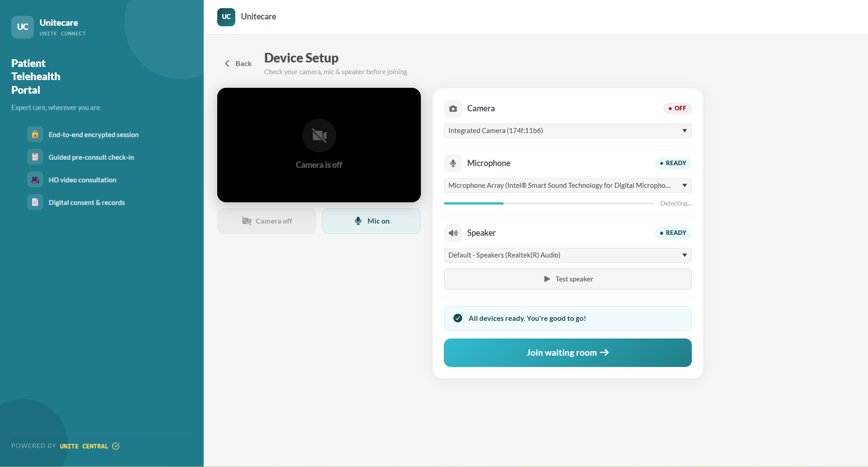Click the Unite Central verified checkmark icon
Image resolution: width=868 pixels, height=467 pixels.
116,446
